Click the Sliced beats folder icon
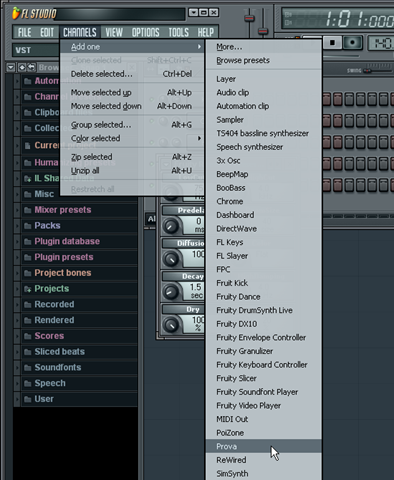 click(28, 352)
